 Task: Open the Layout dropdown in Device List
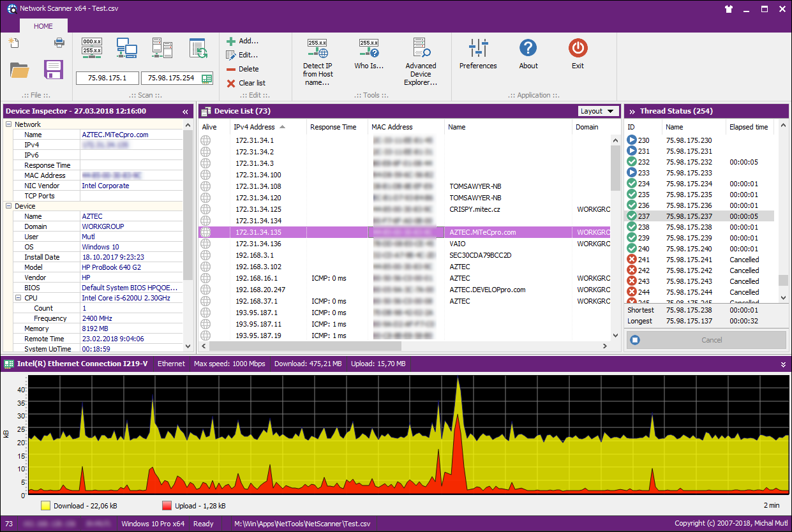597,110
